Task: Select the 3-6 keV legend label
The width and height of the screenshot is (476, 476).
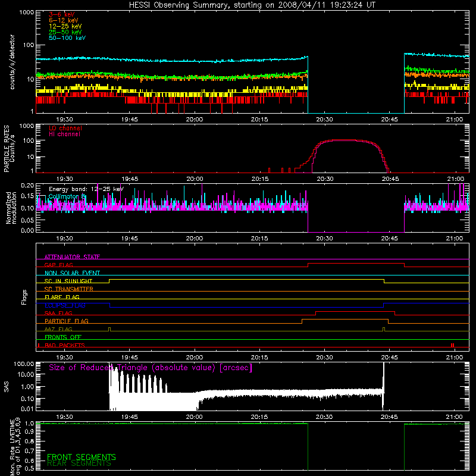Action: (x=61, y=14)
